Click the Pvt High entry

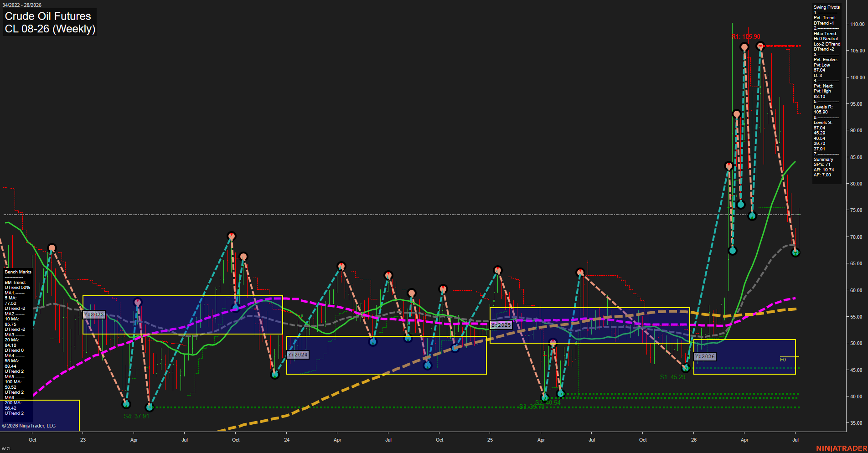pos(822,91)
